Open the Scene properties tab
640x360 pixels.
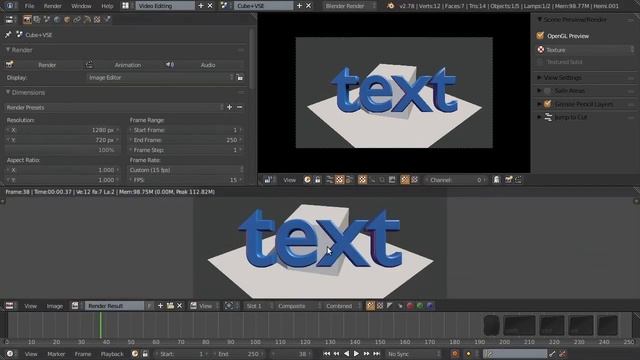(x=47, y=20)
